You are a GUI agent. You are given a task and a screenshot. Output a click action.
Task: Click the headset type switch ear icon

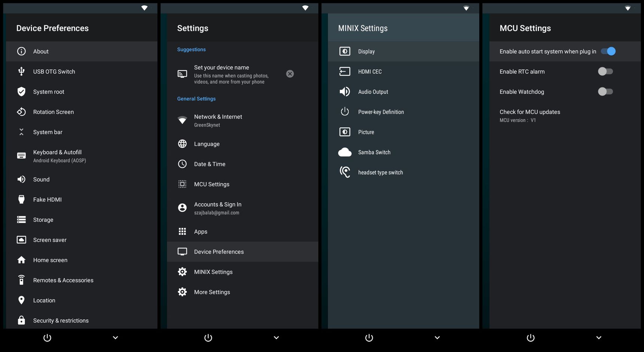tap(345, 172)
